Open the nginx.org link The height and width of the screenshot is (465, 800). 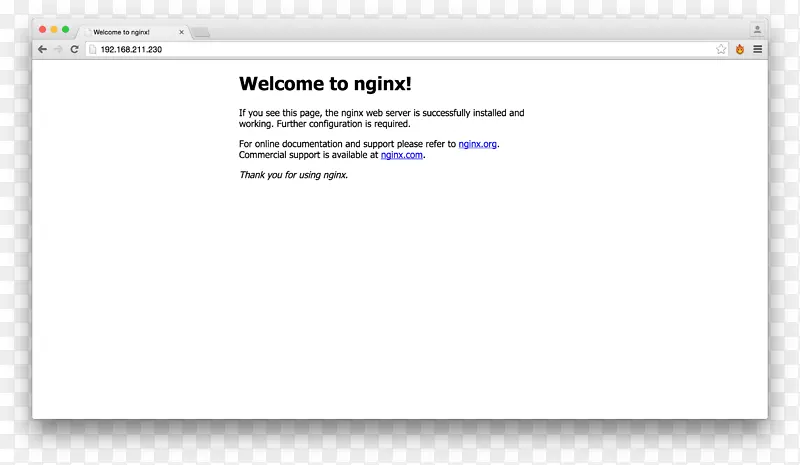click(x=477, y=144)
